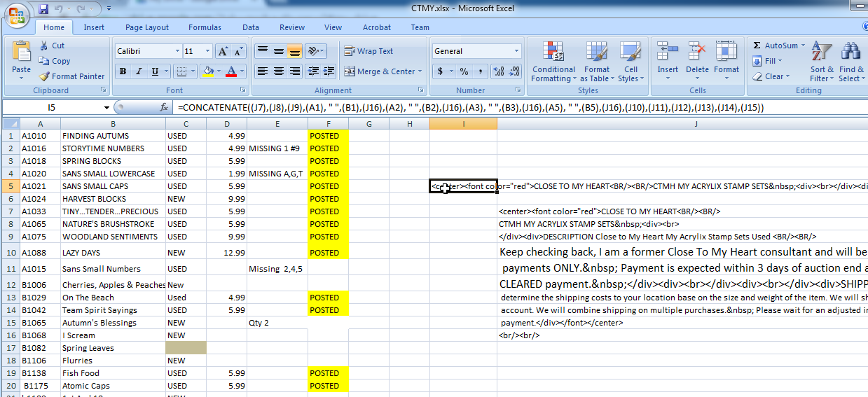Center text horizontally in cell
The image size is (868, 397).
tap(278, 71)
